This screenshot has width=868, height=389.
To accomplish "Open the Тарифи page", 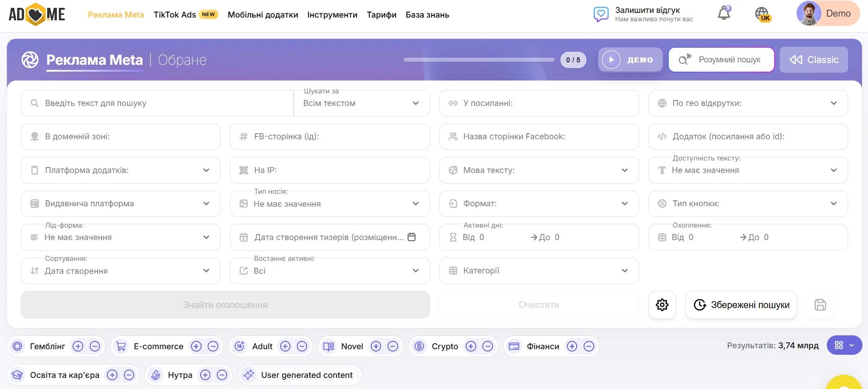I will tap(382, 15).
